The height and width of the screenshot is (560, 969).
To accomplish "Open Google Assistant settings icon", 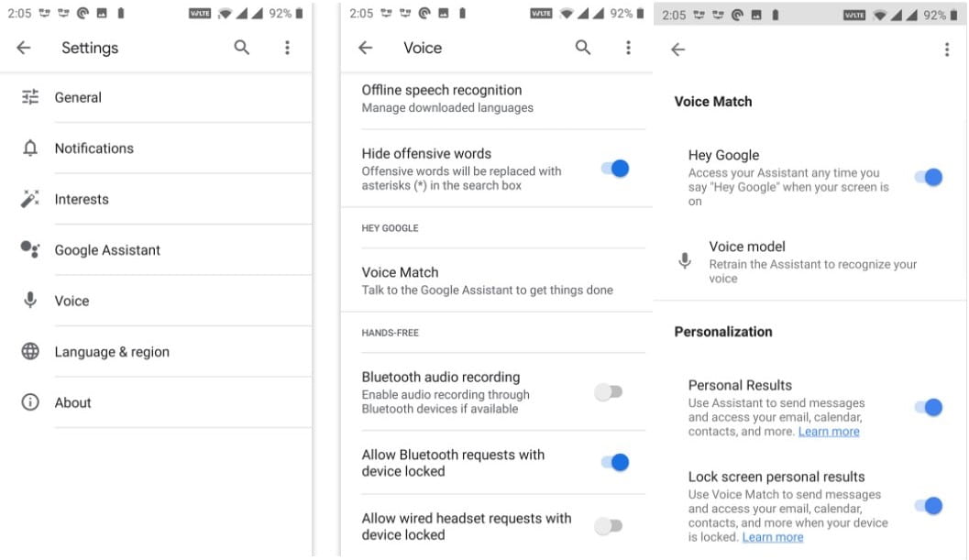I will [28, 249].
